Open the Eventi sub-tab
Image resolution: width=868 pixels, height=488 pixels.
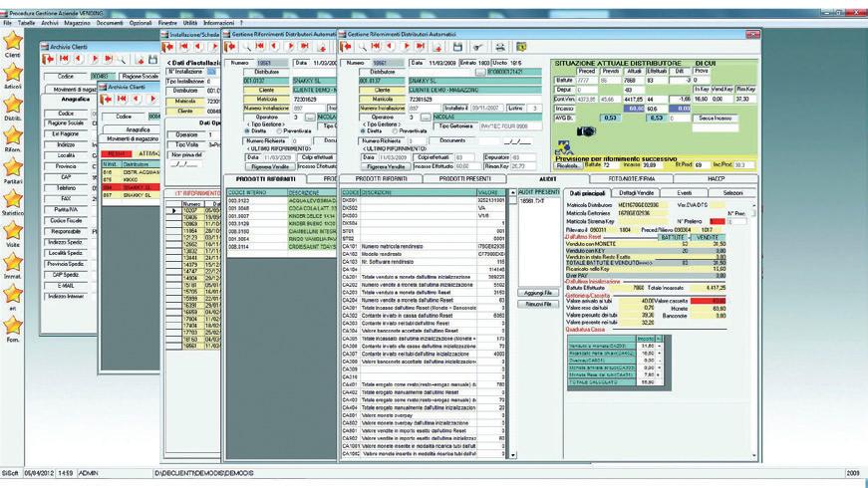(685, 192)
